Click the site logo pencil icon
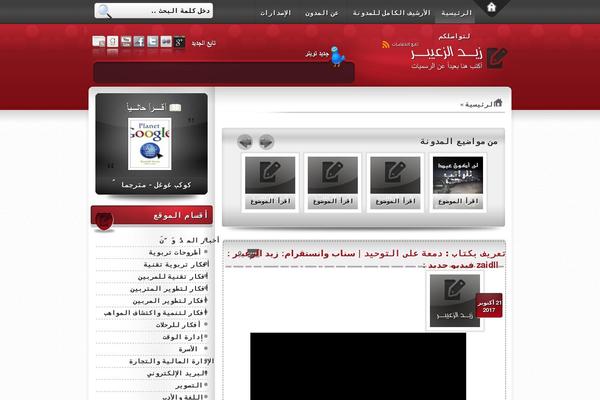The image size is (600, 400). [497, 59]
